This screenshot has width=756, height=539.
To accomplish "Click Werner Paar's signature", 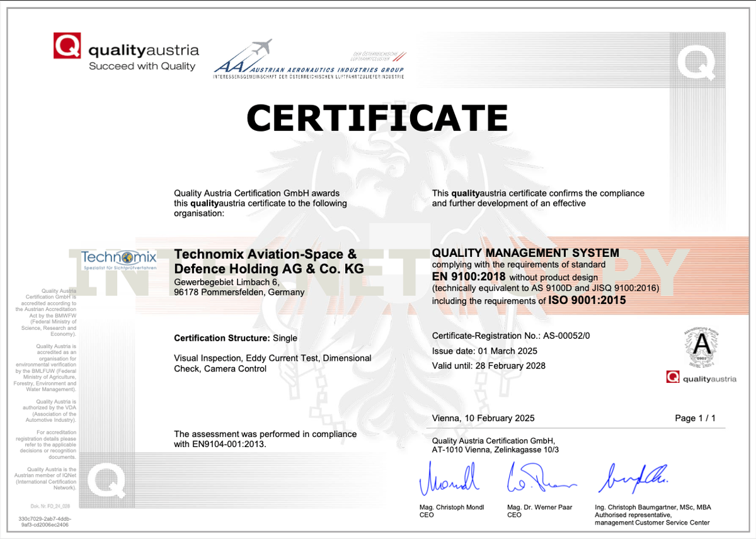I will coord(541,479).
